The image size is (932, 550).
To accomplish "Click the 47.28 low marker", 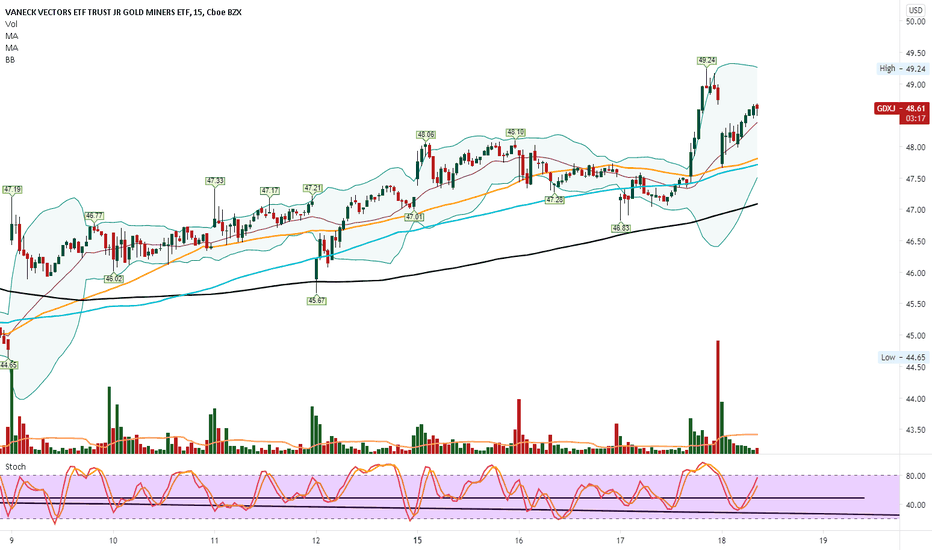I will click(555, 200).
